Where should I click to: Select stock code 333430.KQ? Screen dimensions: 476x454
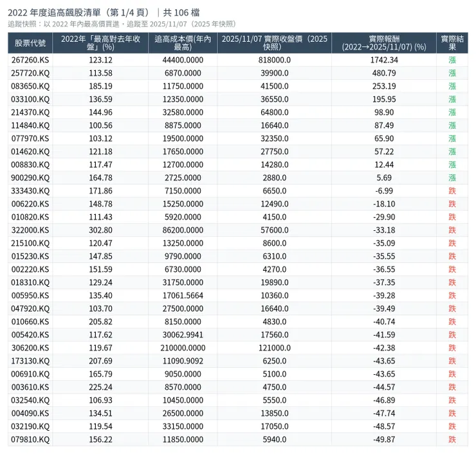(x=30, y=191)
